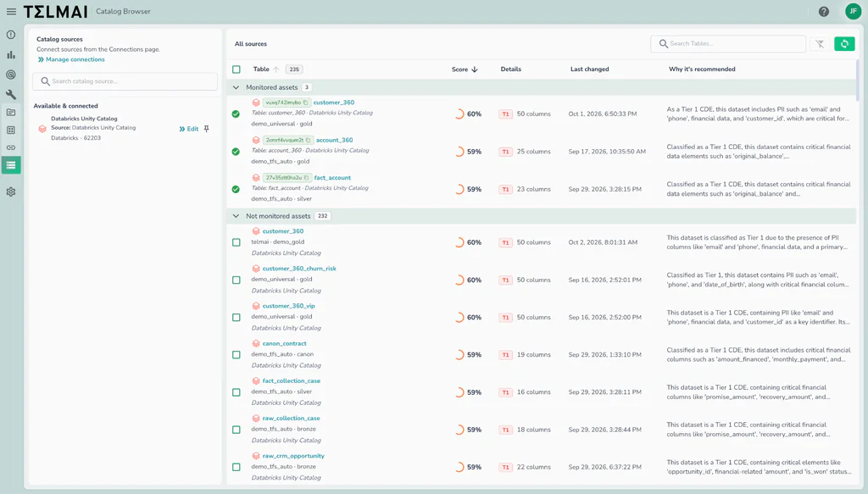
Task: Collapse the Monitored assets group
Action: (x=236, y=87)
